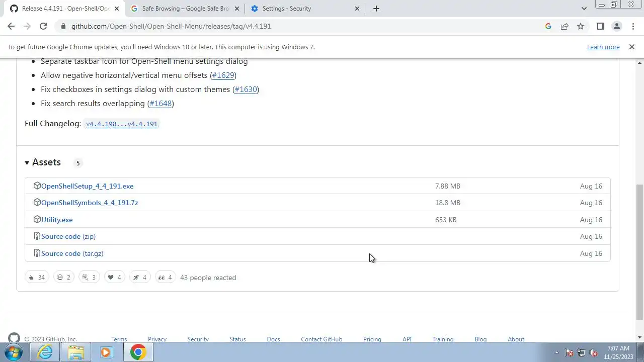This screenshot has width=644, height=362.
Task: Toggle eyes reaction with 4
Action: (x=165, y=277)
